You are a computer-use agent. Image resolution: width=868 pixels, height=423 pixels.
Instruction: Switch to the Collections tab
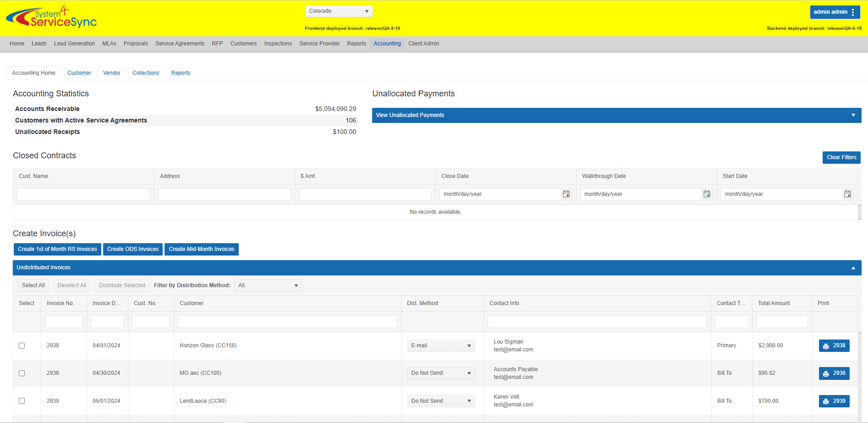146,73
